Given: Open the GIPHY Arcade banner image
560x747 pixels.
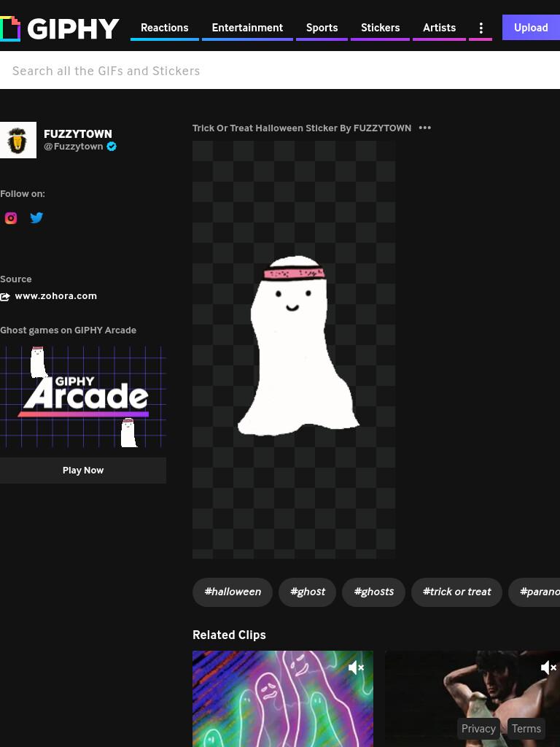Looking at the screenshot, I should coord(83,397).
